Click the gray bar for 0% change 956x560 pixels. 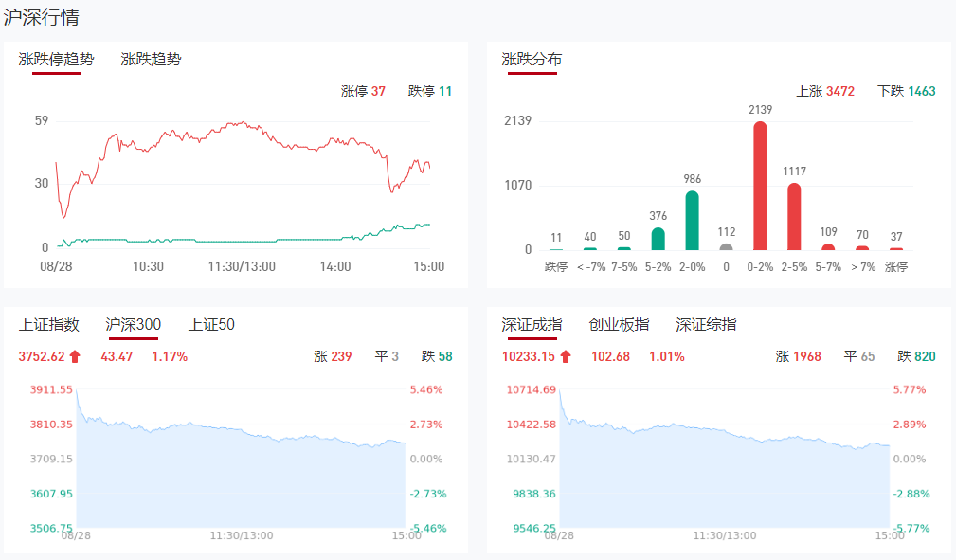[x=726, y=247]
